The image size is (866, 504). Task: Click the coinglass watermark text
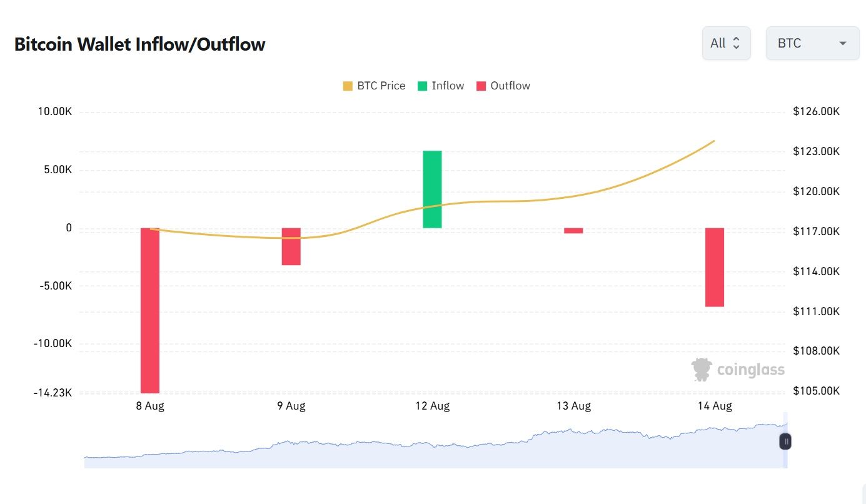tap(749, 369)
